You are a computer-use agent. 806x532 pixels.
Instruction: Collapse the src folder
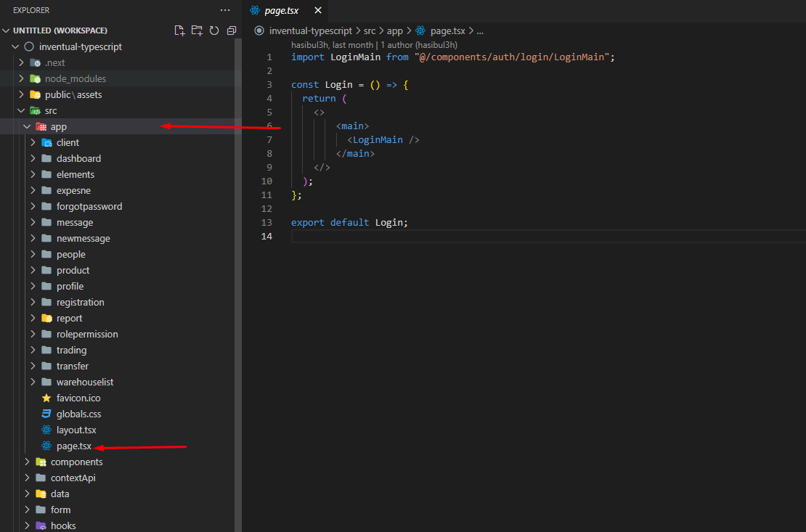tap(21, 110)
